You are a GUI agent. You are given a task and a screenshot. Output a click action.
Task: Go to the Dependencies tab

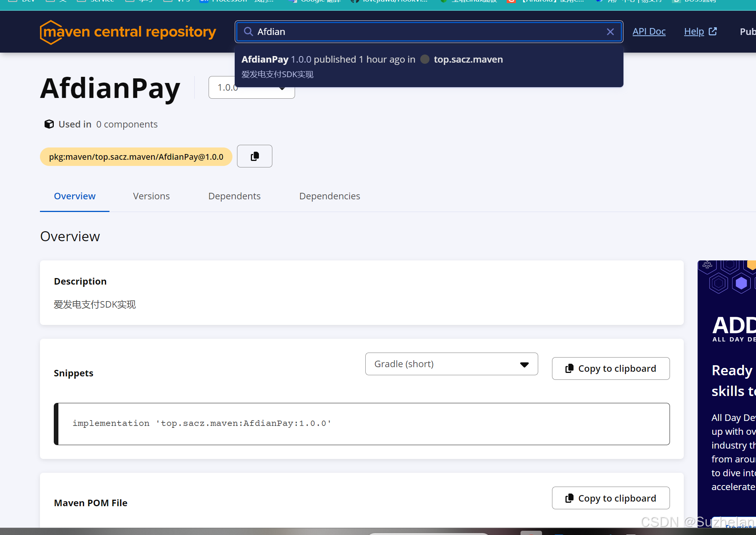[x=330, y=196]
